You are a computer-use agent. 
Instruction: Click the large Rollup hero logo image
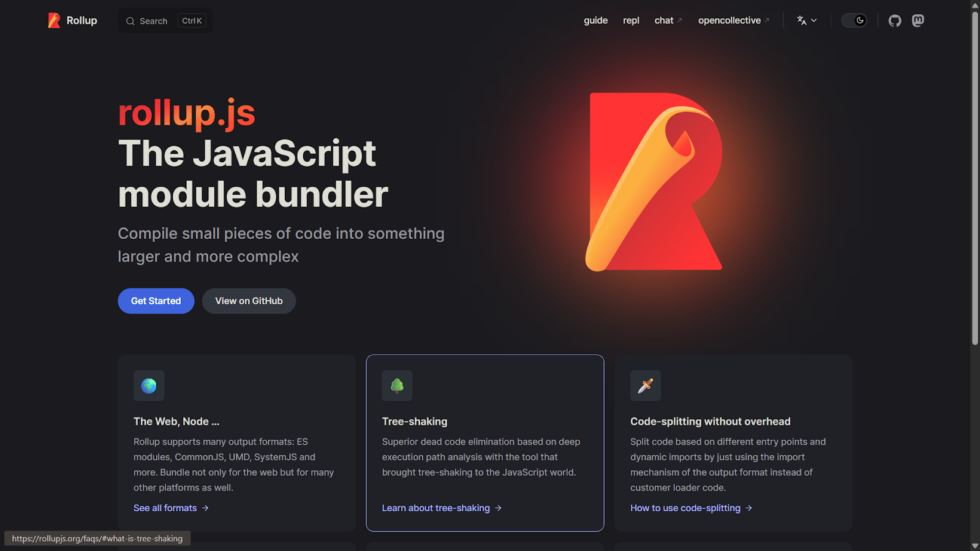[654, 182]
